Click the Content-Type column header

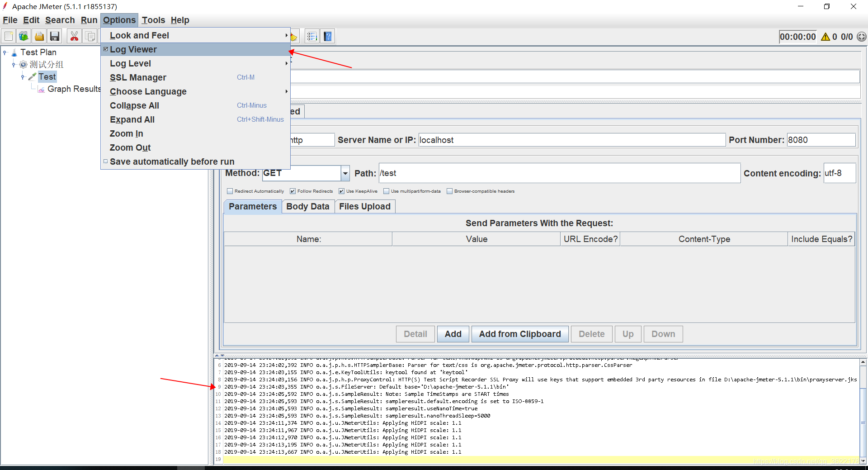click(x=704, y=239)
